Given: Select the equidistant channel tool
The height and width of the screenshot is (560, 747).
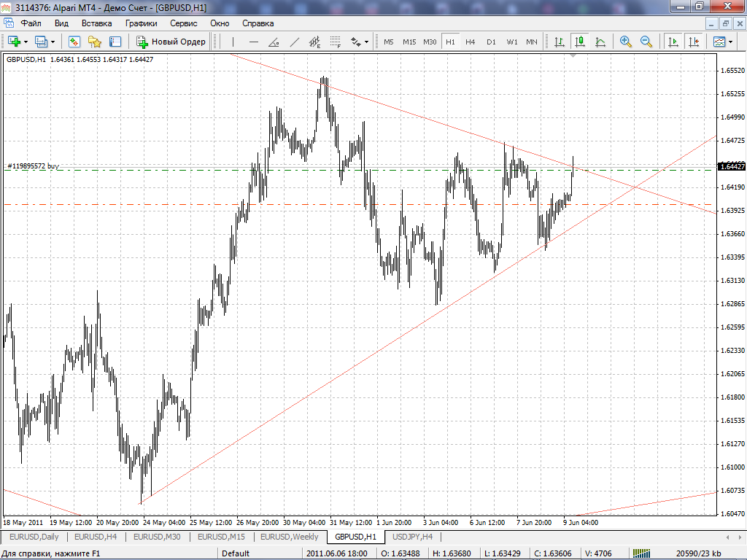Looking at the screenshot, I should pos(314,42).
